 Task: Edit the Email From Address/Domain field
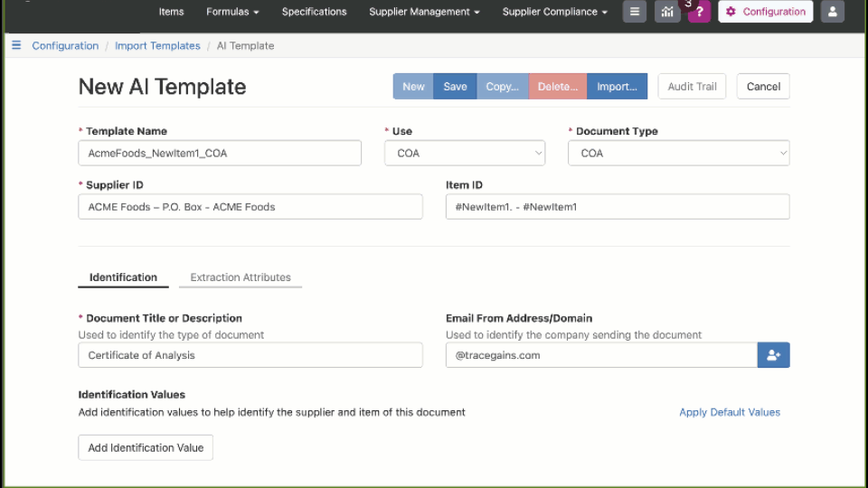[x=601, y=355]
